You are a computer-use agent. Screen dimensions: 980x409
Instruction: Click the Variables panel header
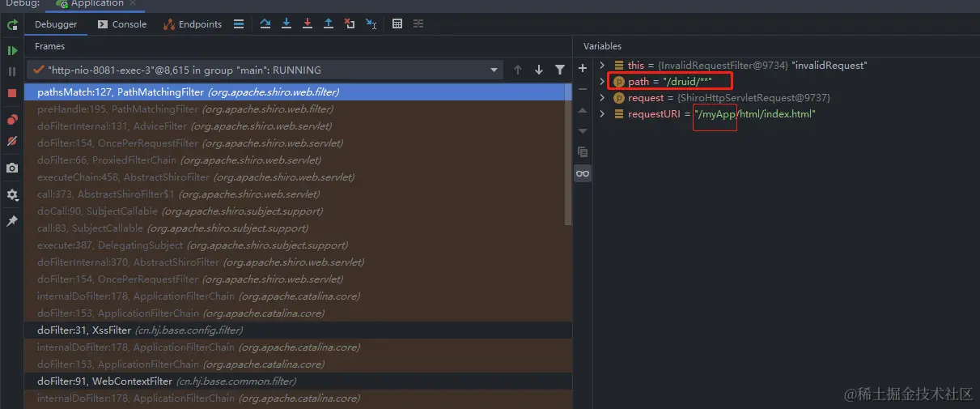(602, 47)
